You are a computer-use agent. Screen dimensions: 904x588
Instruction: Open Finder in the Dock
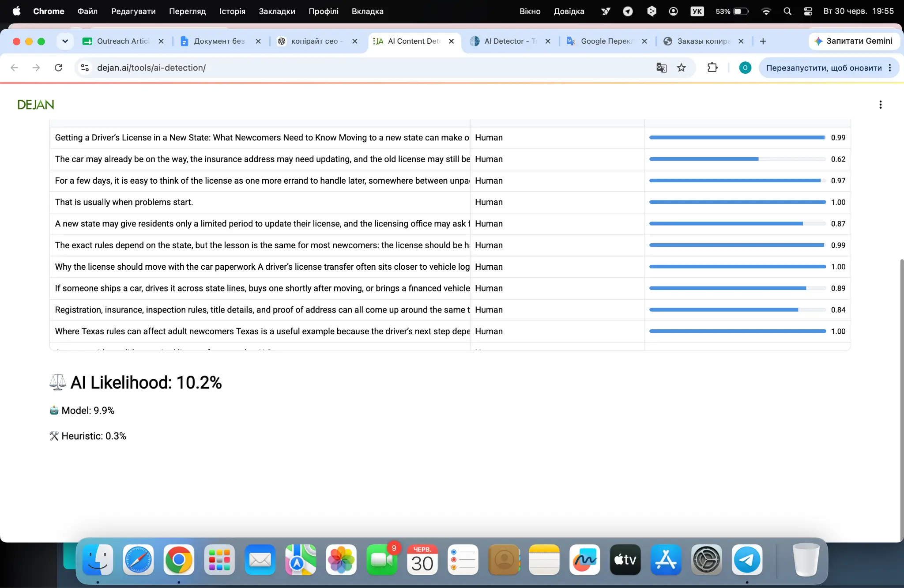(x=98, y=560)
